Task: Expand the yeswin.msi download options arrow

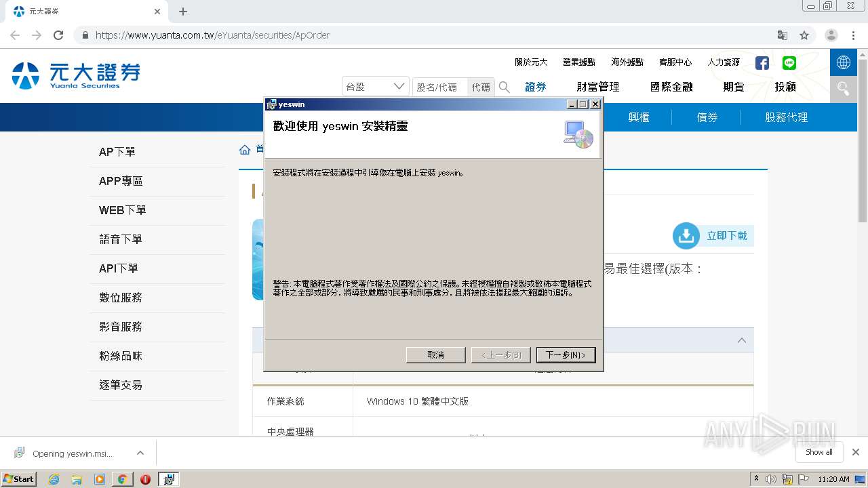Action: [140, 453]
